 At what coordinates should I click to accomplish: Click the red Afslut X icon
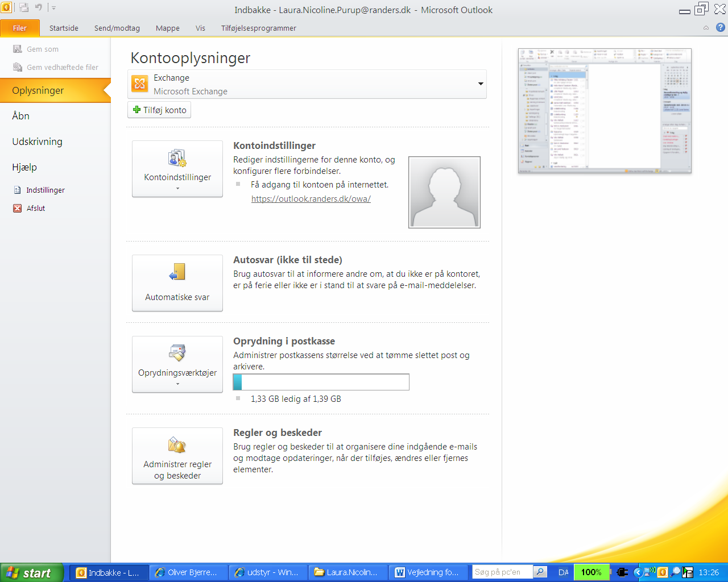pyautogui.click(x=18, y=208)
